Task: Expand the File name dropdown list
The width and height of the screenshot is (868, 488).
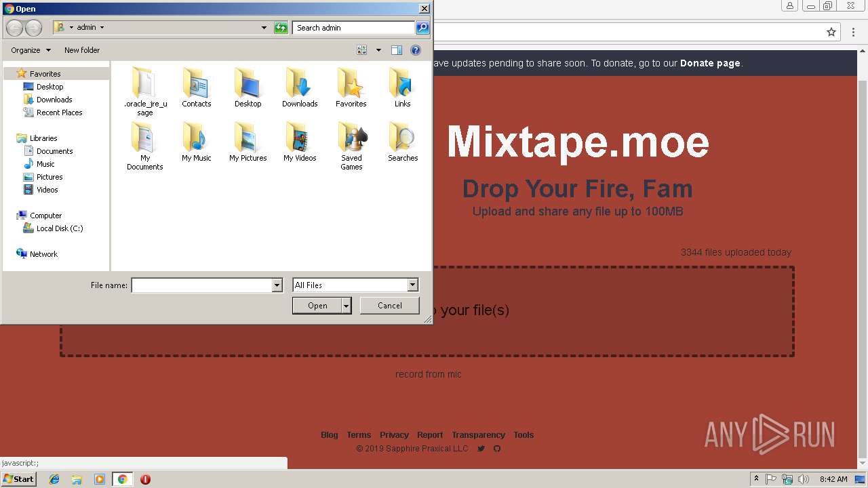Action: pos(277,285)
